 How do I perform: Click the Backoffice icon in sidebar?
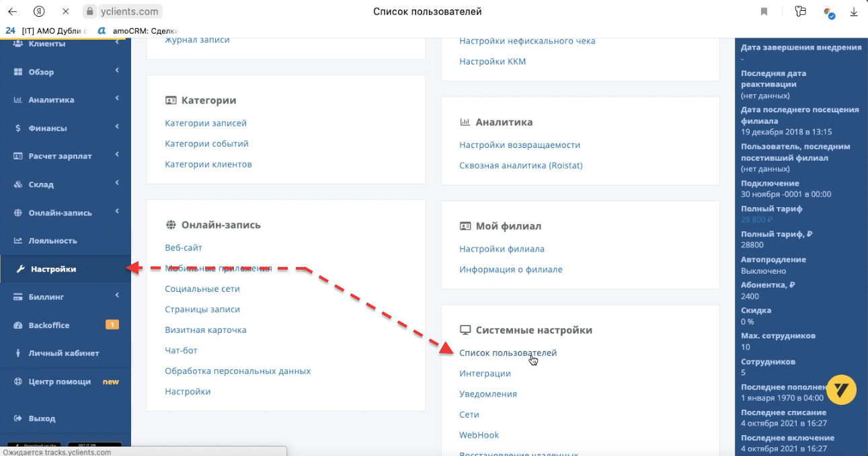coord(18,325)
